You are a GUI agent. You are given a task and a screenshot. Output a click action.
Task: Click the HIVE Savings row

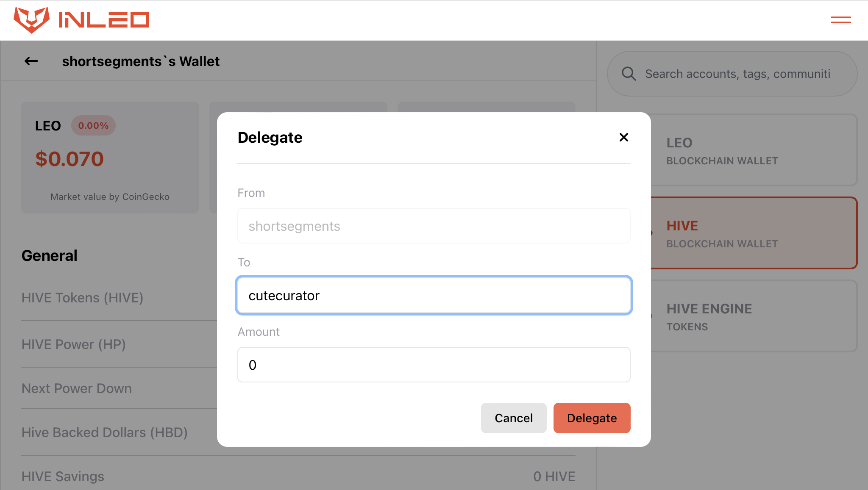pos(298,476)
